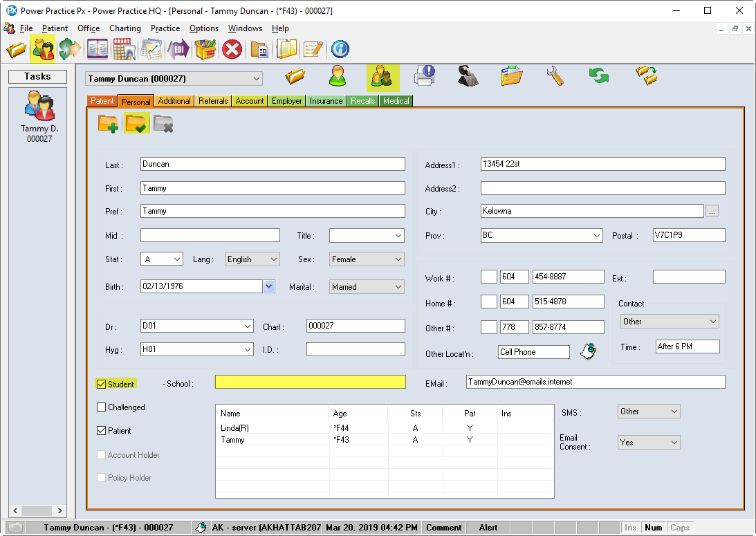
Task: Enable the Challenged checkbox
Action: click(x=102, y=407)
